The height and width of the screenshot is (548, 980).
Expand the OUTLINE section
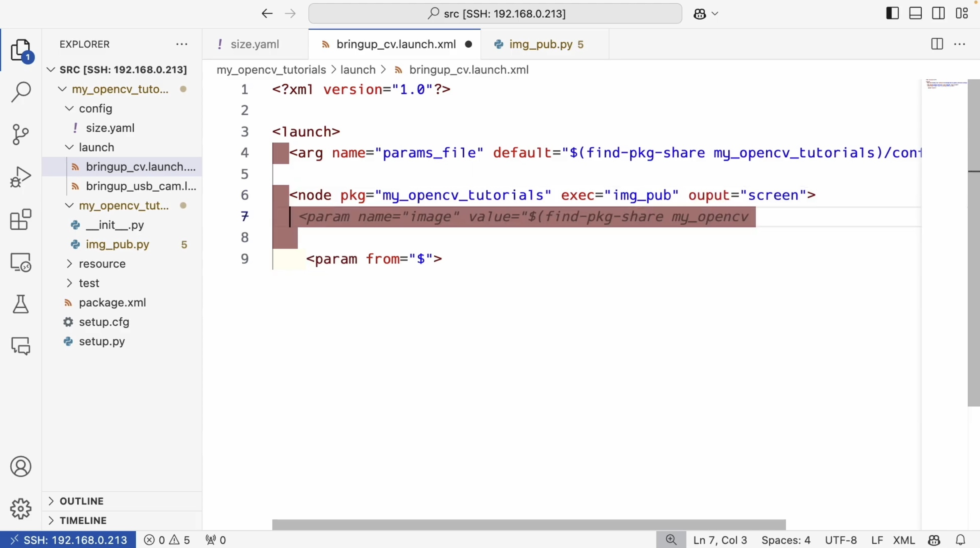pos(81,501)
